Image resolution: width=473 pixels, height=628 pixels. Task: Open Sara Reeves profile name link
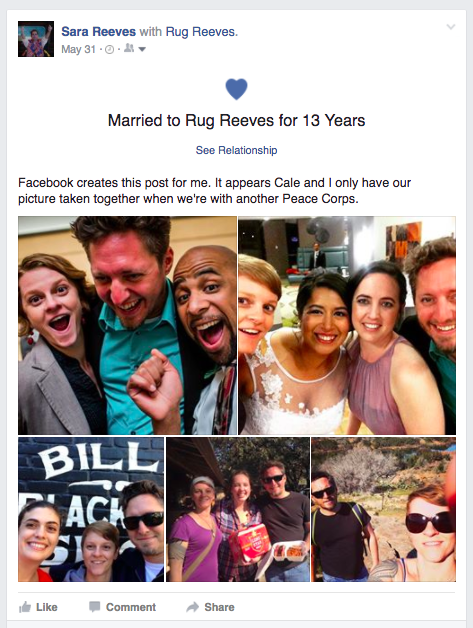coord(99,32)
